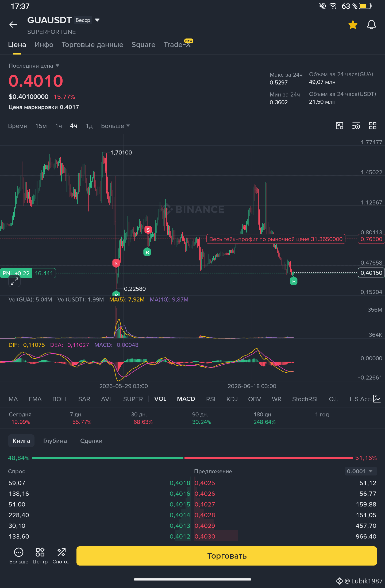Select the Книга order book tab
This screenshot has width=385, height=588.
21,441
